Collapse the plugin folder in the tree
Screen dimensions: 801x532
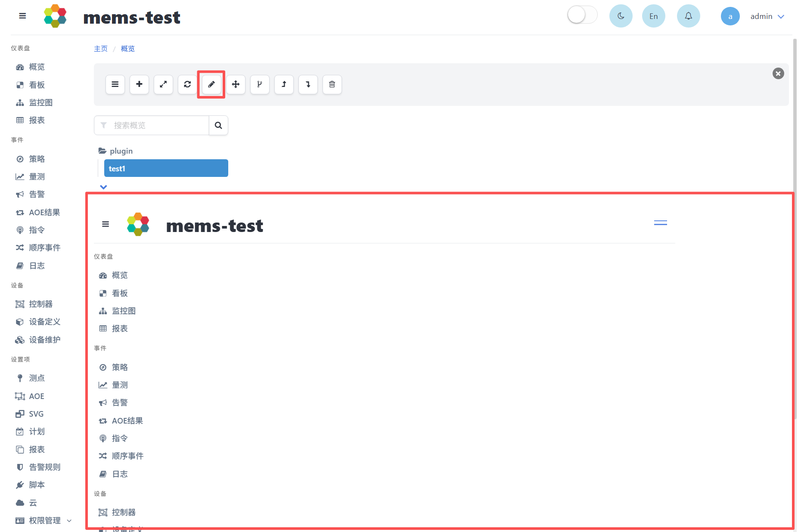[x=115, y=151]
